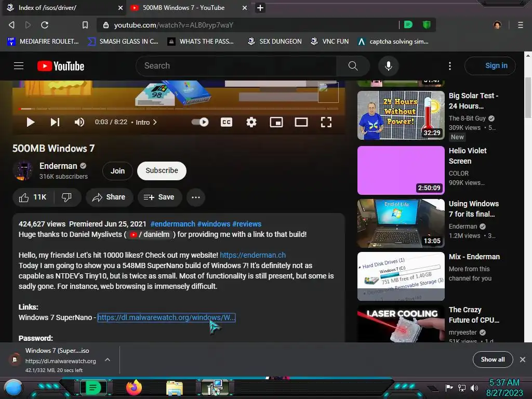
Task: Go back with the browser back arrow
Action: point(11,25)
